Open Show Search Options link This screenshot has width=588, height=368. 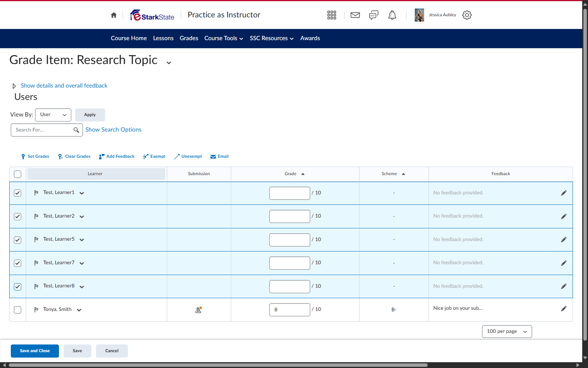[113, 130]
